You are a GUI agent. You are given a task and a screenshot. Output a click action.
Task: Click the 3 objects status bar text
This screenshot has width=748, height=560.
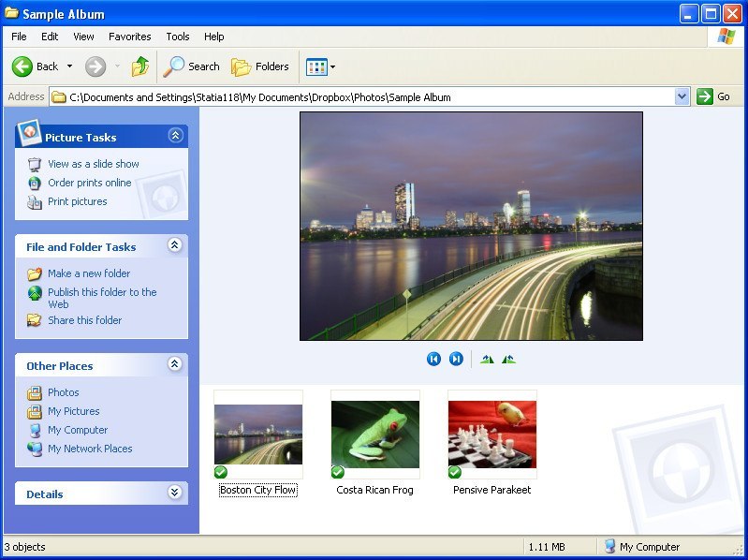point(24,547)
